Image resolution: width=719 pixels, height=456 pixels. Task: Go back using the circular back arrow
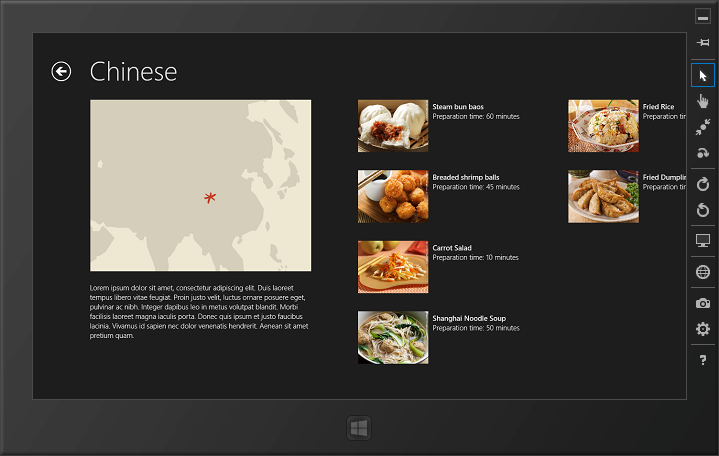tap(61, 72)
